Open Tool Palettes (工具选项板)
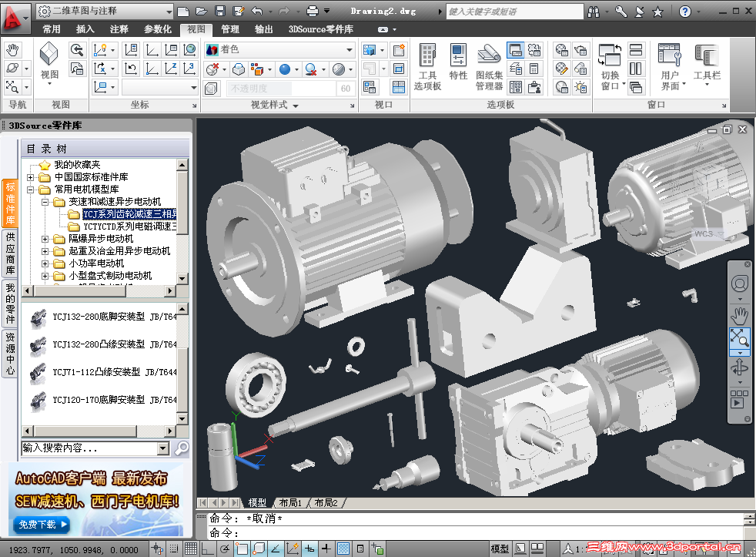Image resolution: width=756 pixels, height=557 pixels. 427,66
